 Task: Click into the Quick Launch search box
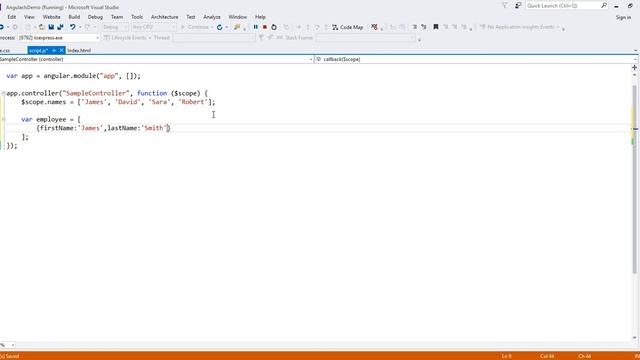tap(563, 6)
